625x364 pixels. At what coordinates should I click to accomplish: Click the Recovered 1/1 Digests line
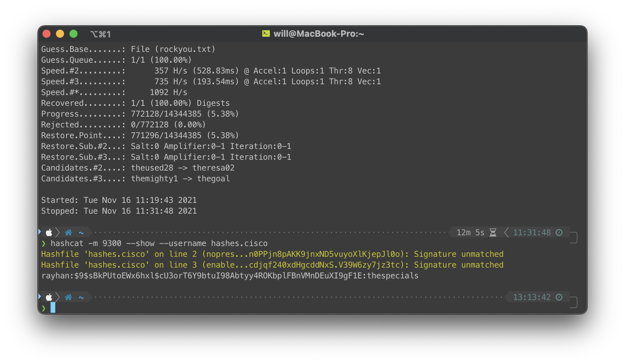tap(135, 103)
